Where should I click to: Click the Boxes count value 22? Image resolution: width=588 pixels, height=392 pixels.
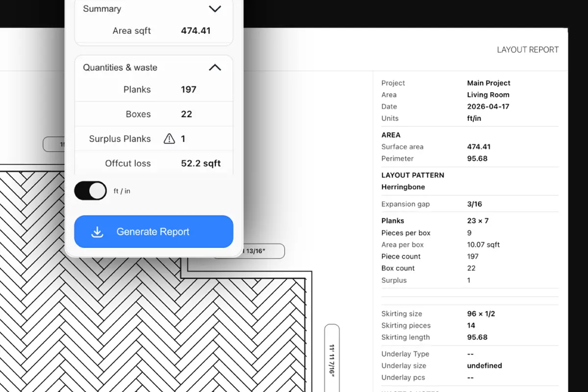click(x=187, y=114)
